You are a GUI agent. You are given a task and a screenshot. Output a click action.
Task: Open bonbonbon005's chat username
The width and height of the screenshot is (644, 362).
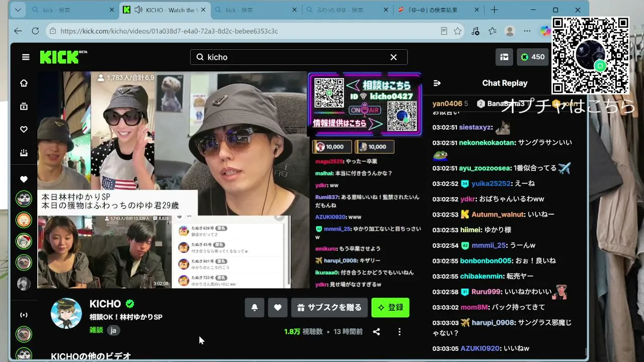point(485,261)
